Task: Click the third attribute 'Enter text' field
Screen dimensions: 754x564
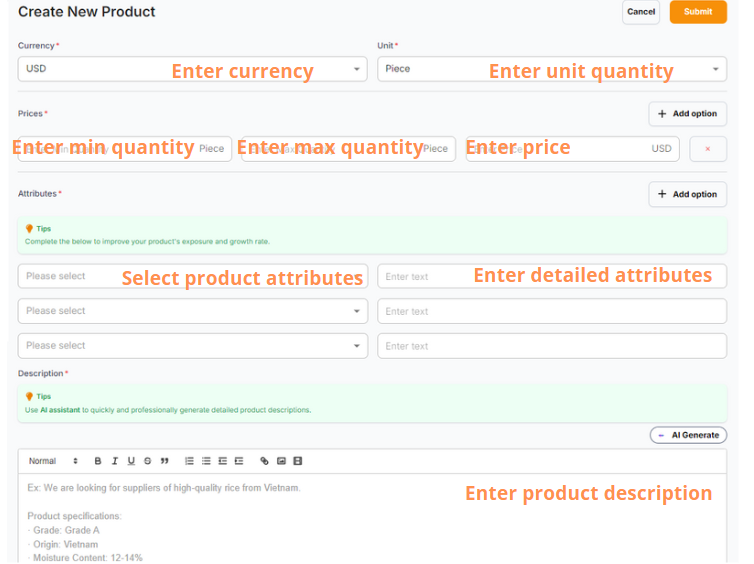Action: pos(551,346)
